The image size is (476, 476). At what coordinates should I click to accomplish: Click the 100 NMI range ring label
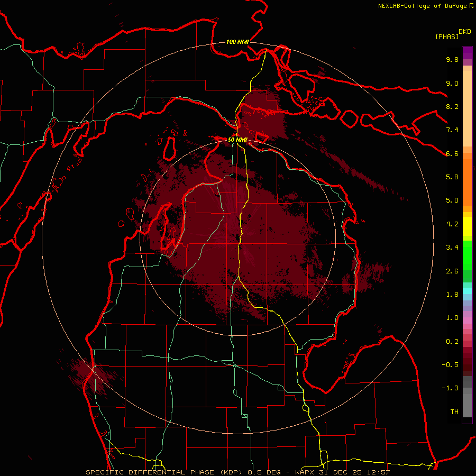click(237, 42)
